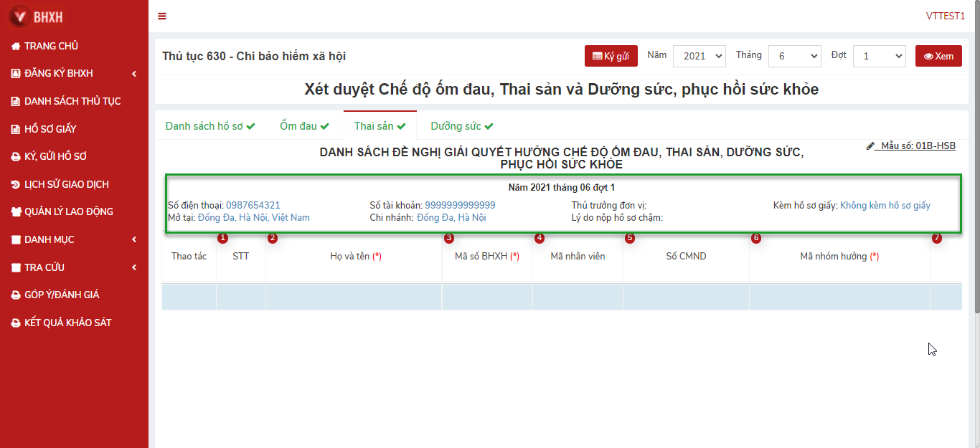The image size is (980, 448).
Task: Click the Thao tác column header
Action: pos(189,257)
